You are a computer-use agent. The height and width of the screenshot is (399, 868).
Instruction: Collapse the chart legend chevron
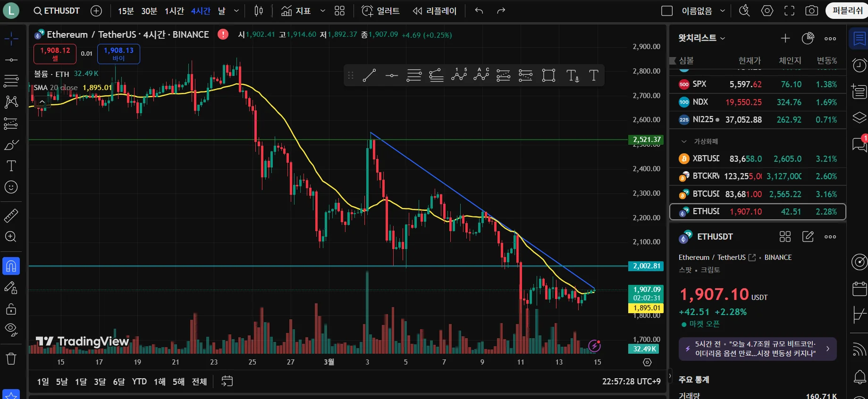pyautogui.click(x=42, y=101)
